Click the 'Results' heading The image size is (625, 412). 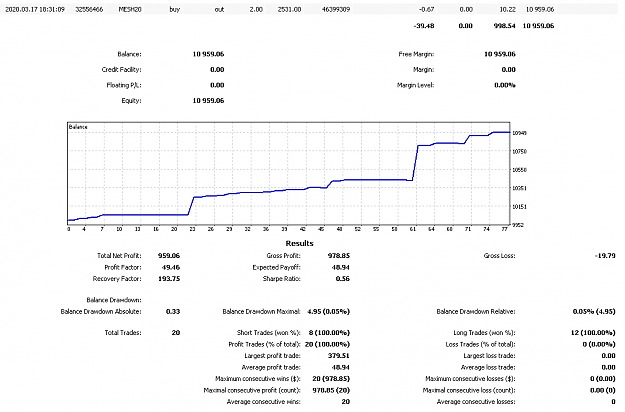[x=299, y=243]
